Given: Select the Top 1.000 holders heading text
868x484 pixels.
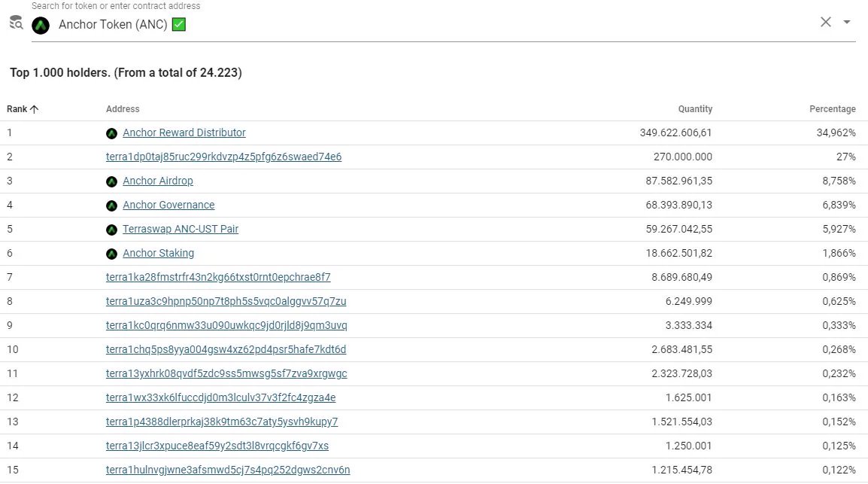Looking at the screenshot, I should [x=126, y=73].
